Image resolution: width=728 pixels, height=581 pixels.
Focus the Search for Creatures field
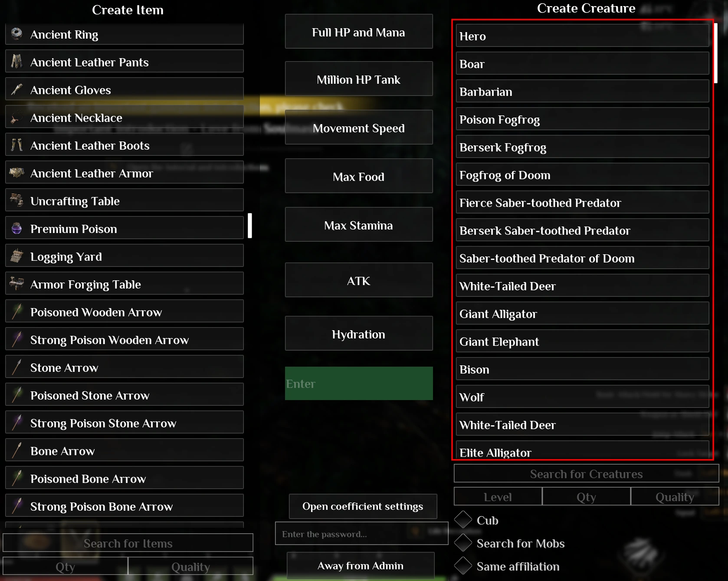(x=586, y=473)
